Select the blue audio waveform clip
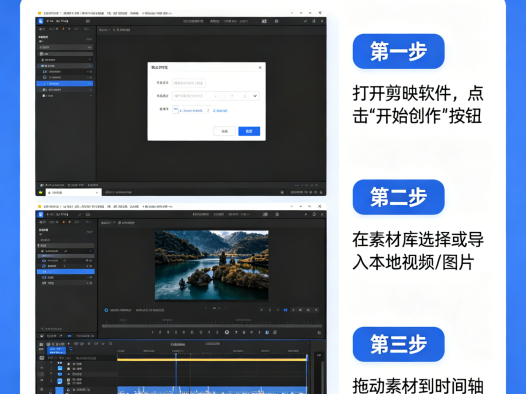The height and width of the screenshot is (394, 526). [x=212, y=390]
